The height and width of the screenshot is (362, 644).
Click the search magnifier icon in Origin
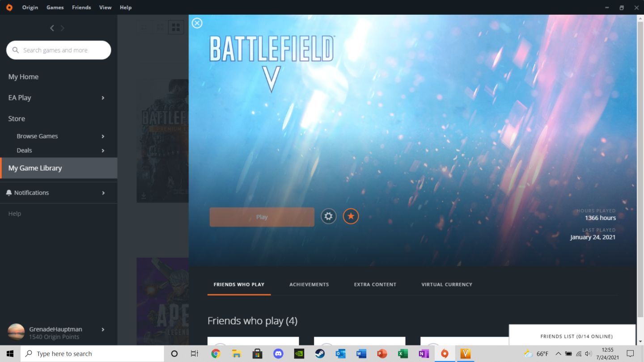click(16, 50)
